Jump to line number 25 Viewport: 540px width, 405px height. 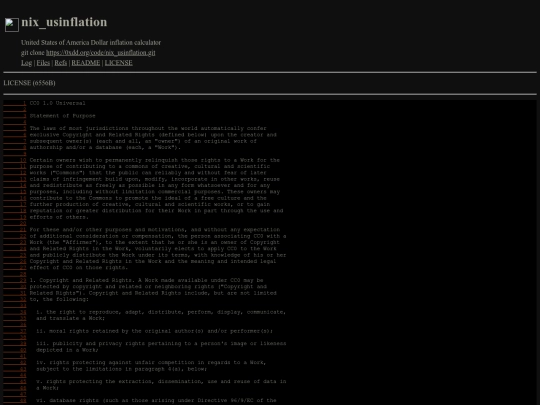coord(15,255)
